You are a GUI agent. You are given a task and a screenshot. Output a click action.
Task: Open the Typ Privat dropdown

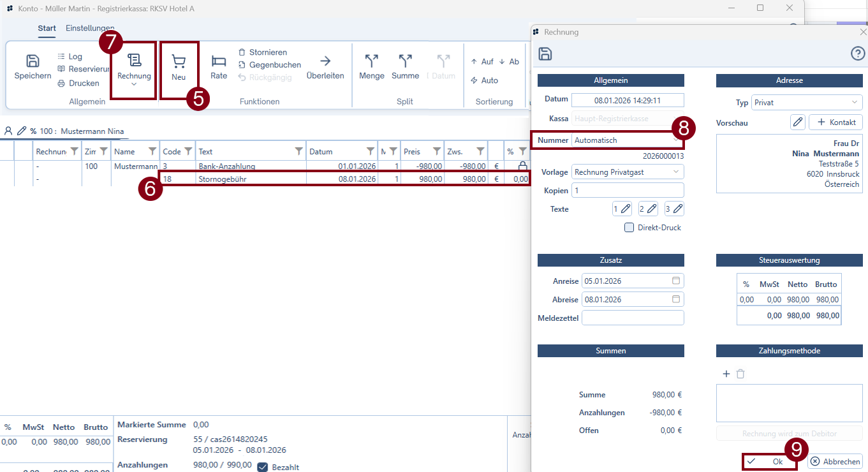coord(807,103)
